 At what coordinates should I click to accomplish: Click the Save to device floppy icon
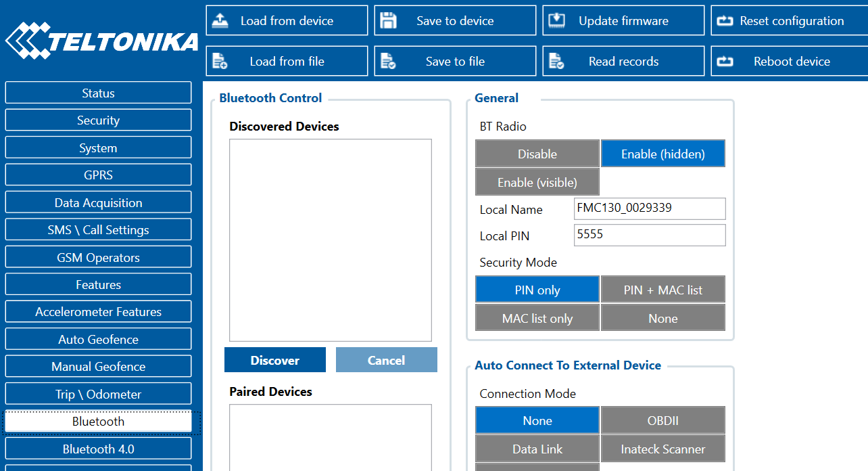click(388, 21)
